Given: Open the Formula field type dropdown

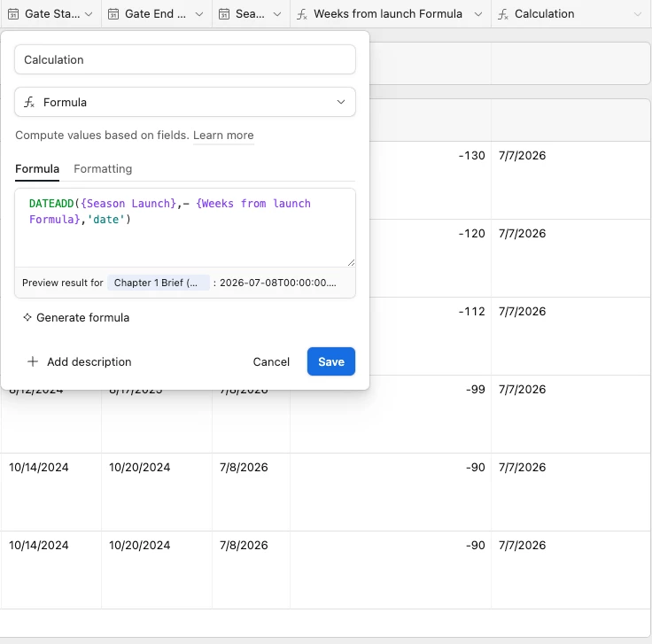Looking at the screenshot, I should (185, 102).
